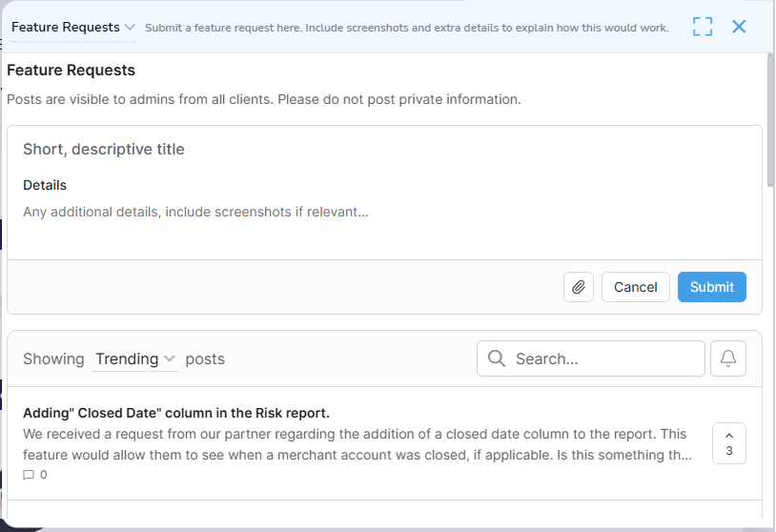Submit the feature request

[711, 287]
